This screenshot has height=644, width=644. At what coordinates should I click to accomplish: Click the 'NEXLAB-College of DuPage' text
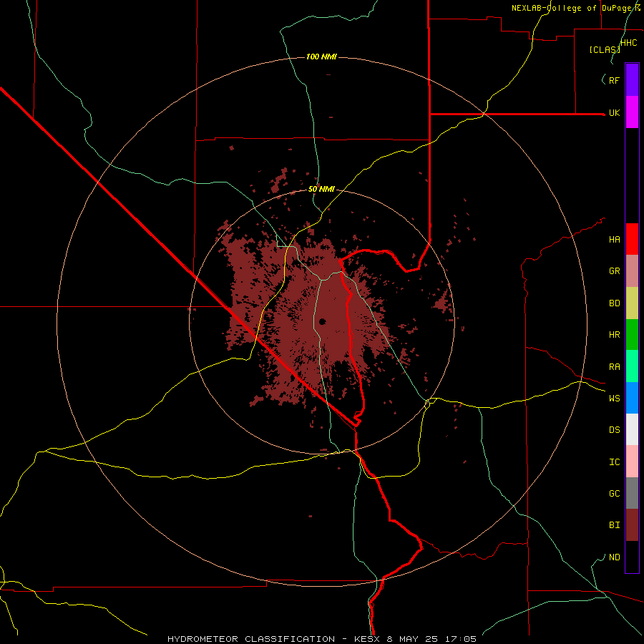click(572, 8)
